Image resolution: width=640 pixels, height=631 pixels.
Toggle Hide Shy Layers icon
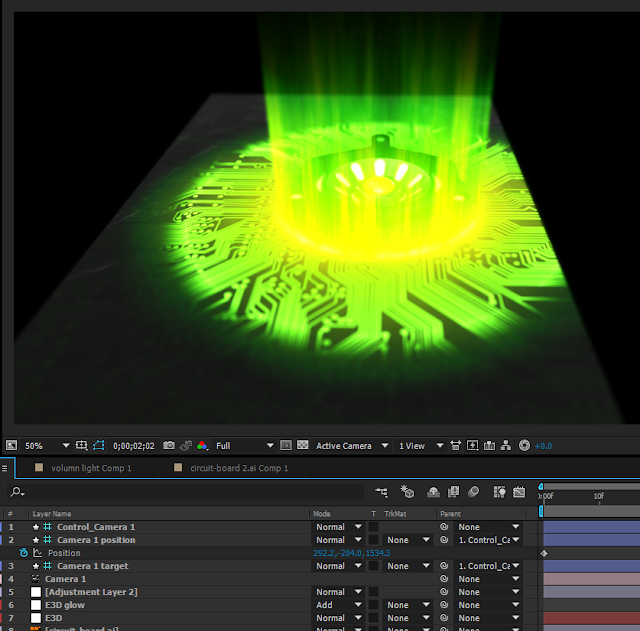(x=433, y=492)
